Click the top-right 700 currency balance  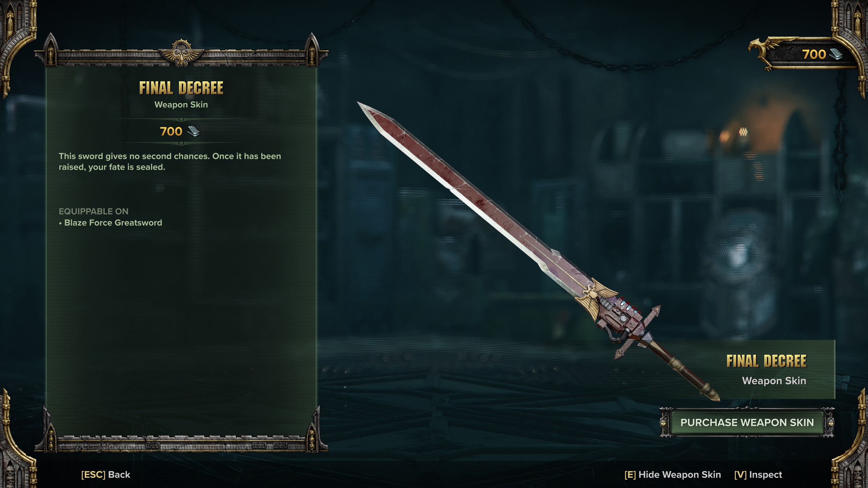814,54
